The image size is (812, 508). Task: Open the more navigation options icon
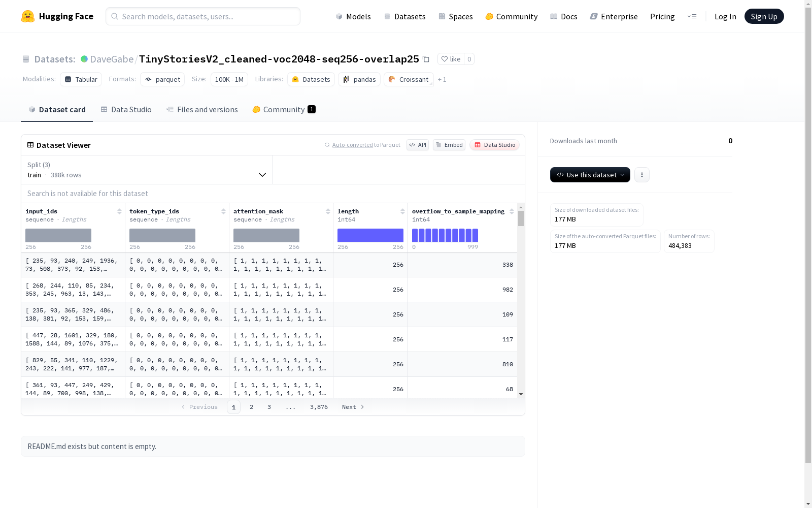(x=692, y=16)
